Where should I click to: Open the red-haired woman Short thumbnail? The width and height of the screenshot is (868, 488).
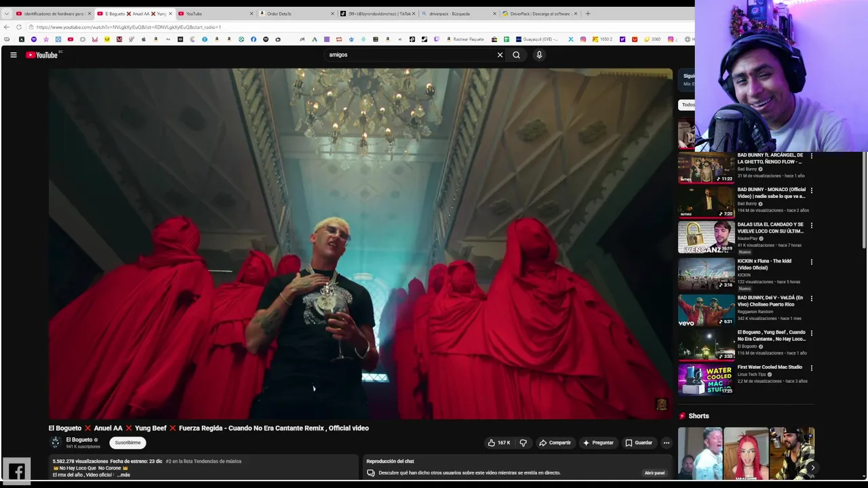[746, 454]
